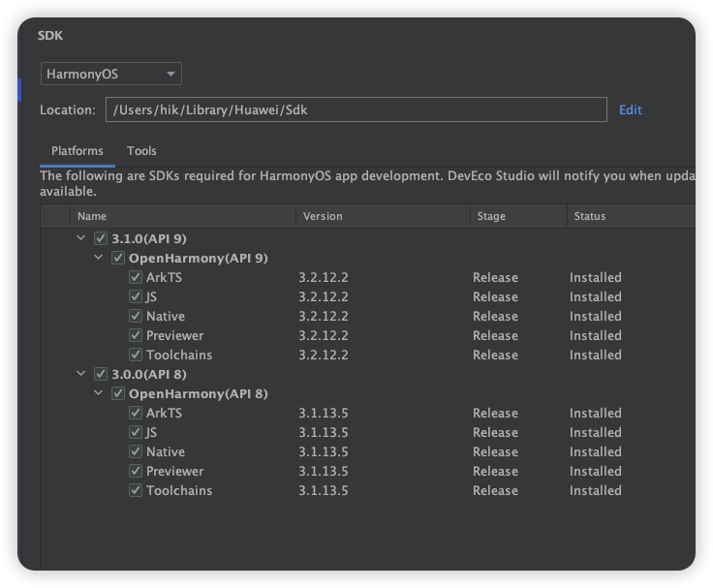The width and height of the screenshot is (713, 588).
Task: Select the ArkTS label under API 9
Action: 164,277
